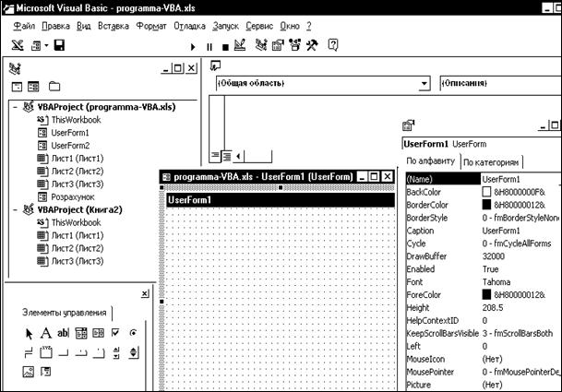This screenshot has width=562, height=392.
Task: Open the Вставка menu
Action: (114, 26)
